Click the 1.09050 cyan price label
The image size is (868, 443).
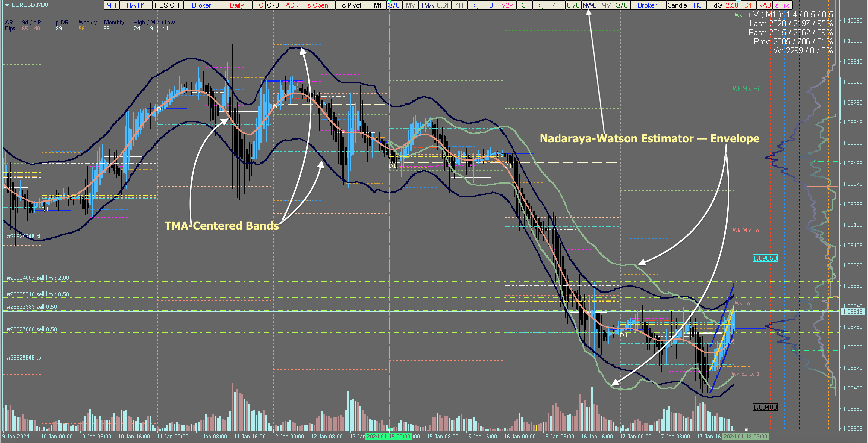[765, 258]
